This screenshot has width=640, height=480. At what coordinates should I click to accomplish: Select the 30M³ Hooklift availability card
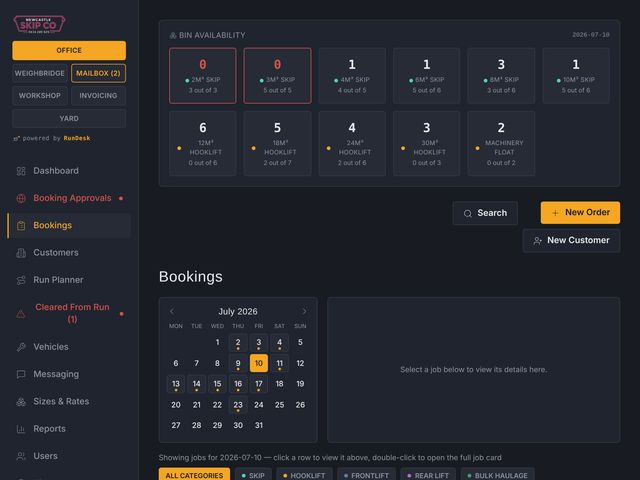point(427,144)
